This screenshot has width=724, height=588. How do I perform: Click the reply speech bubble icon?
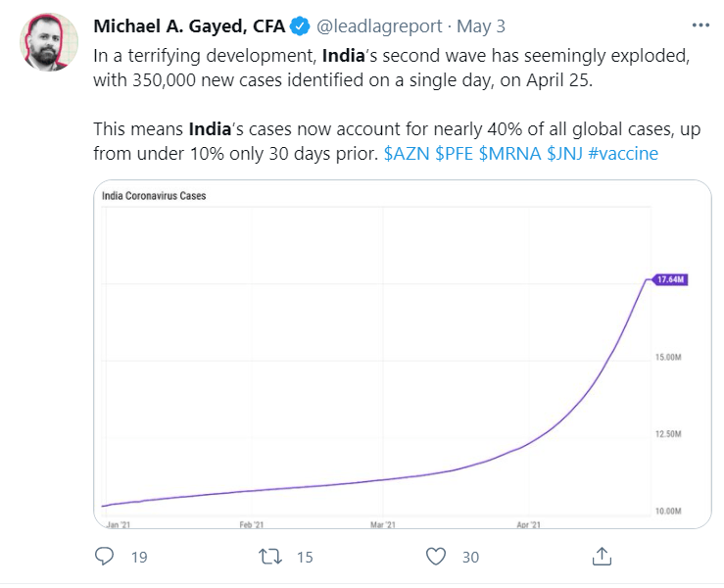105,557
